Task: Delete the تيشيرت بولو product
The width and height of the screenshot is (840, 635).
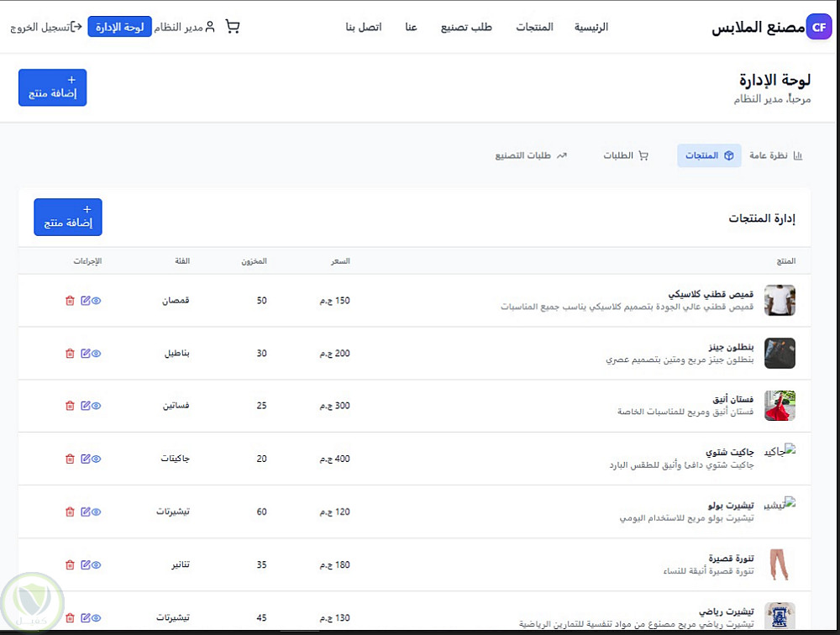Action: click(x=70, y=512)
